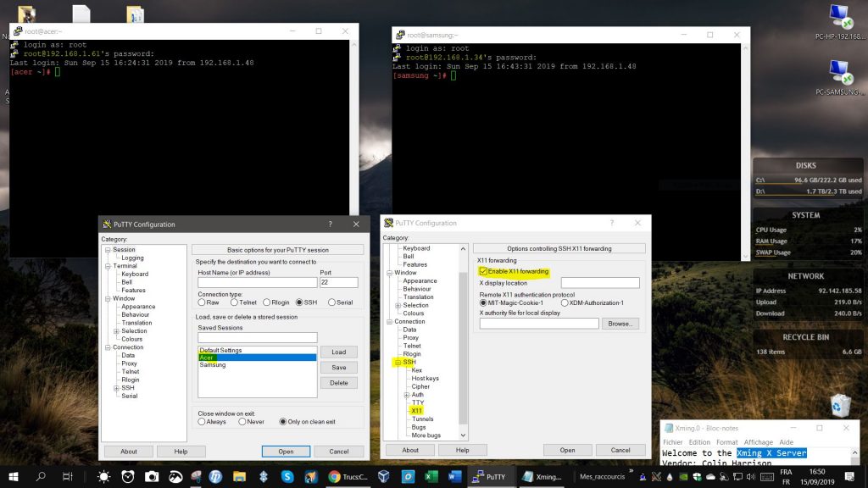
Task: Open the notification Action Center icon
Action: pyautogui.click(x=849, y=476)
